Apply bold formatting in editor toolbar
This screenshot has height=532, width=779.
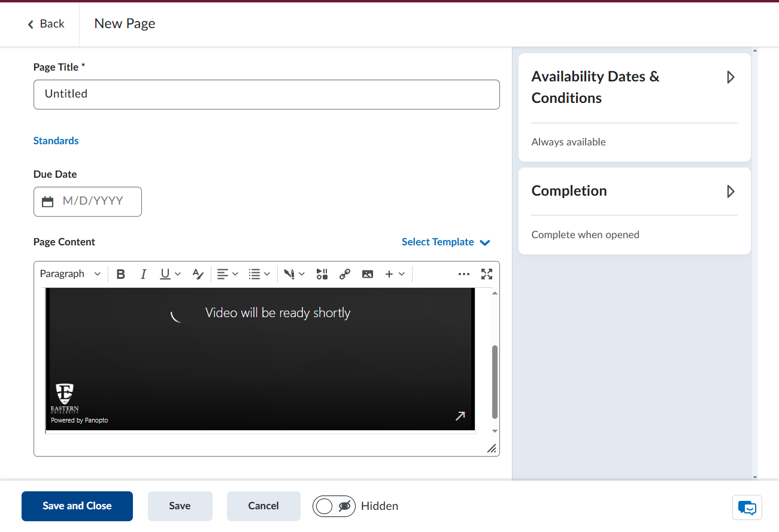pos(121,274)
